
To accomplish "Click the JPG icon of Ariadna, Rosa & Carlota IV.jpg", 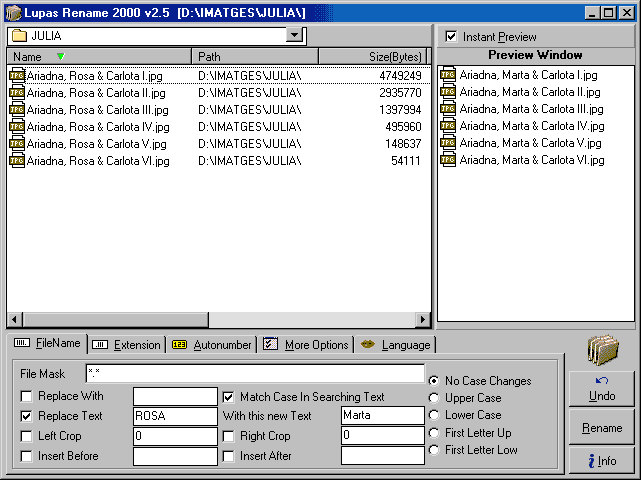I will [17, 127].
